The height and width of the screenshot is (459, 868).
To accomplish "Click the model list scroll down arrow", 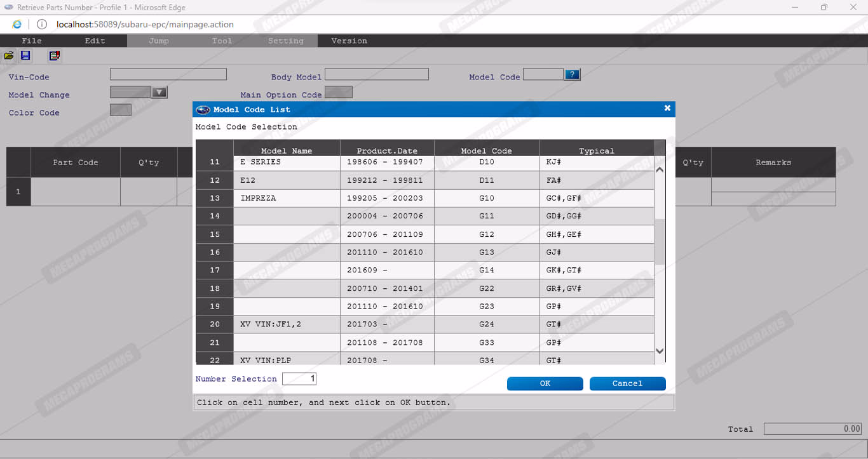I will click(x=660, y=350).
